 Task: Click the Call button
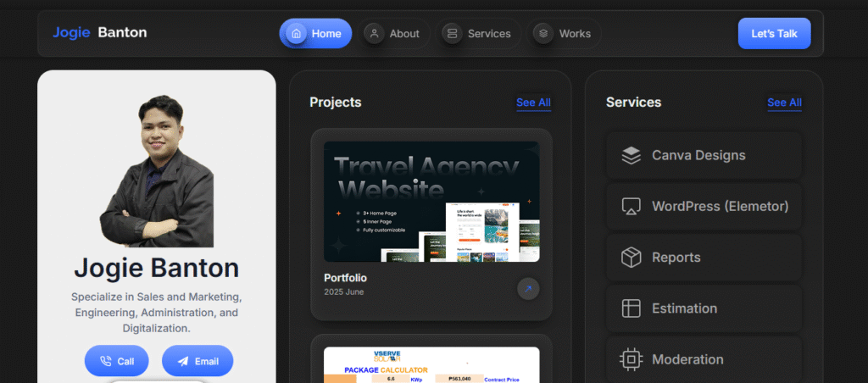point(116,361)
